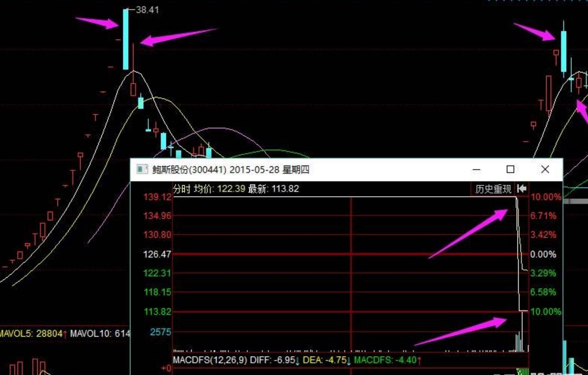Click the down arrow after DIFF -6.95

(298, 360)
